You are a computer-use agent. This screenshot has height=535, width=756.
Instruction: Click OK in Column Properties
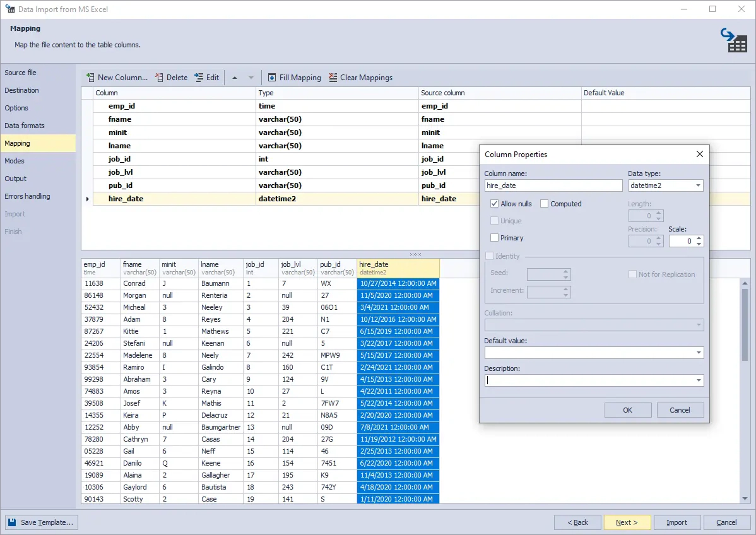(627, 410)
